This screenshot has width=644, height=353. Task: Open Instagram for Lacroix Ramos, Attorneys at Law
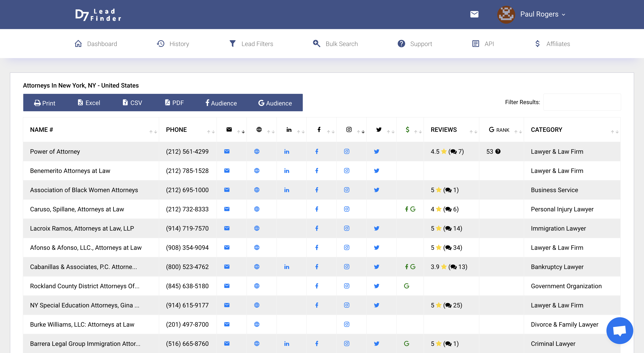347,228
